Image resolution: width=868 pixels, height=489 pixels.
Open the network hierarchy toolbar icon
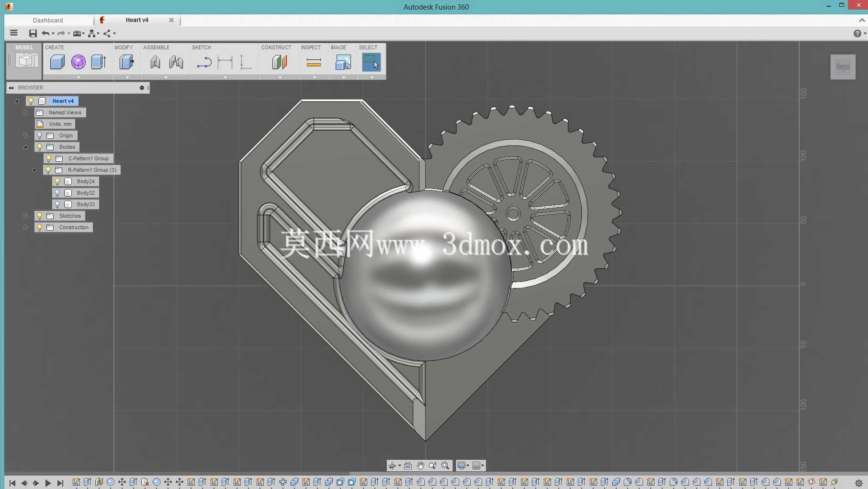pos(91,33)
